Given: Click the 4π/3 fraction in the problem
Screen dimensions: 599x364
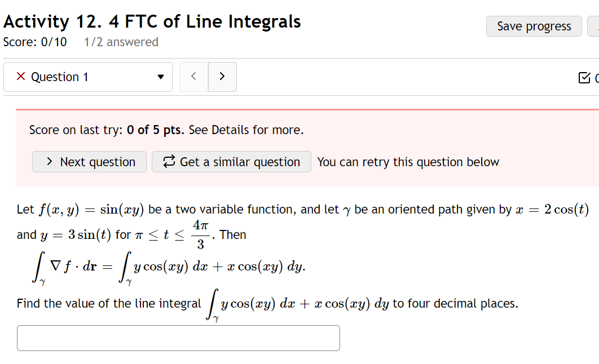Looking at the screenshot, I should 201,234.
